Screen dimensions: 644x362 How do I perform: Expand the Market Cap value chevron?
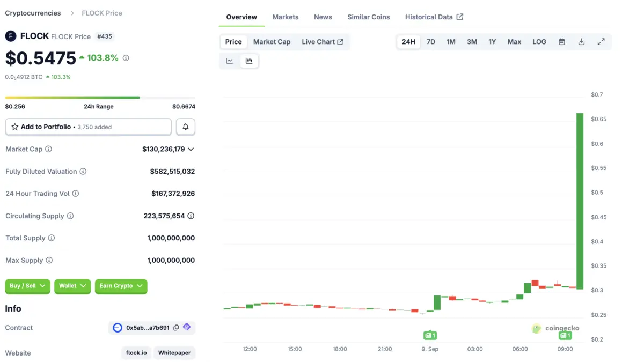191,149
